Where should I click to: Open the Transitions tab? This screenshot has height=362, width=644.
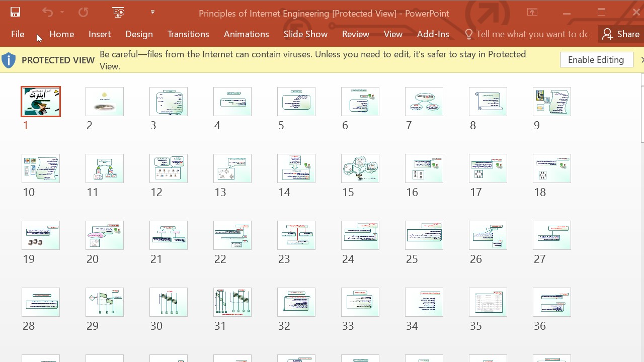click(x=188, y=34)
